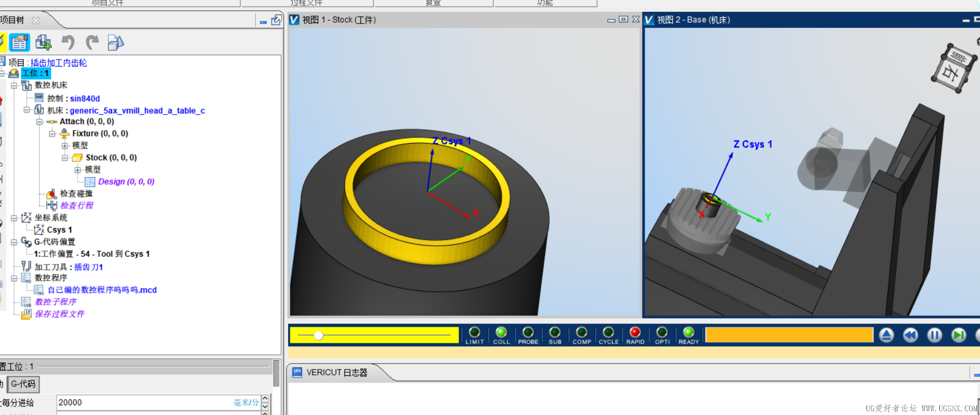Collapse the Stock node
980x415 pixels.
point(65,157)
